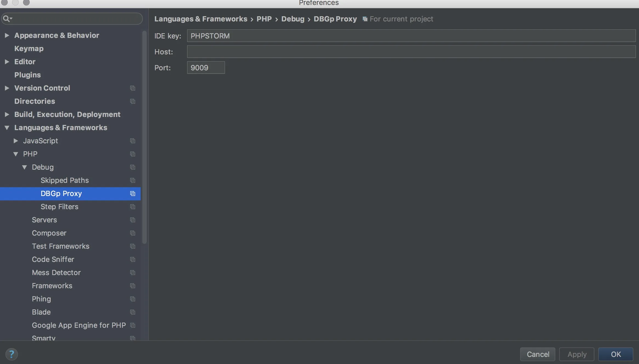Screen dimensions: 639x364
Task: Click project-level icon beside Version Control
Action: (x=133, y=88)
